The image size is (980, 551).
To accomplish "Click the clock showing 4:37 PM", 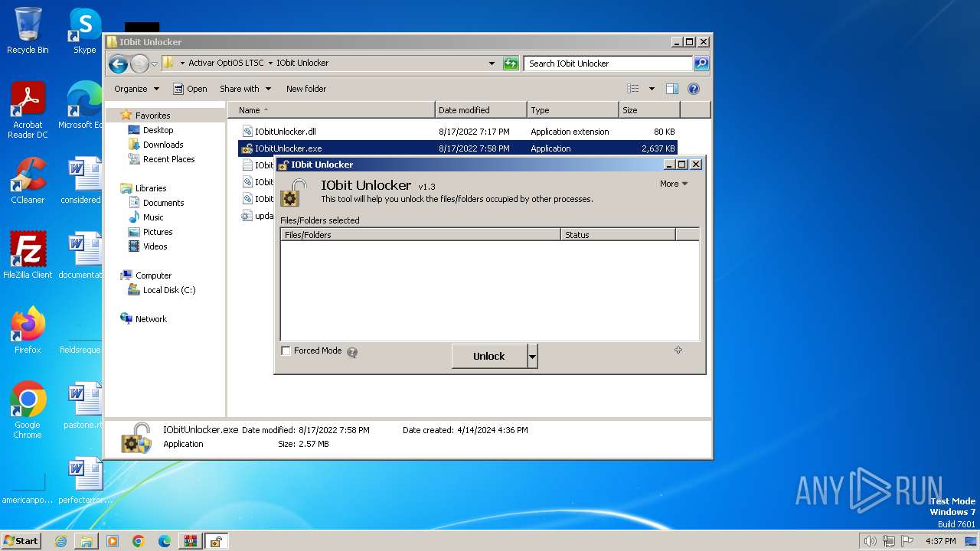I will pos(941,541).
